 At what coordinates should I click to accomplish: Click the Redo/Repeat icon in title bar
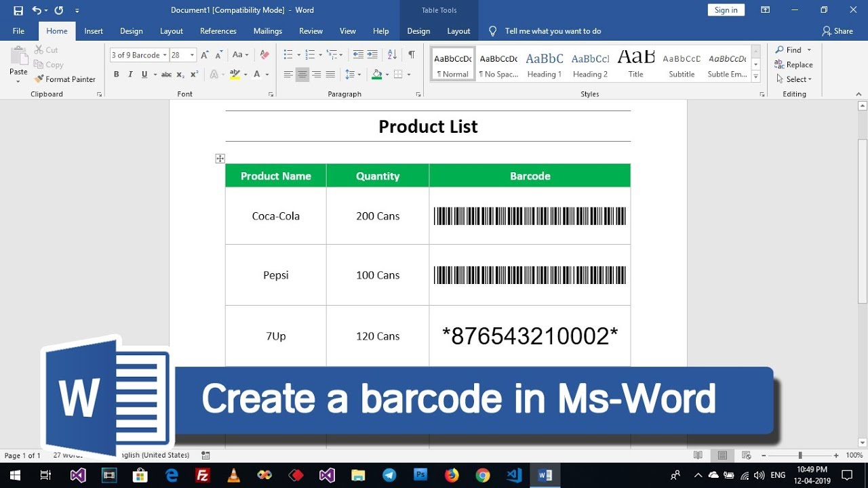point(58,10)
